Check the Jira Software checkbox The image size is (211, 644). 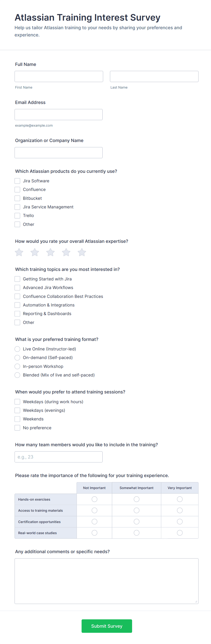click(x=17, y=181)
